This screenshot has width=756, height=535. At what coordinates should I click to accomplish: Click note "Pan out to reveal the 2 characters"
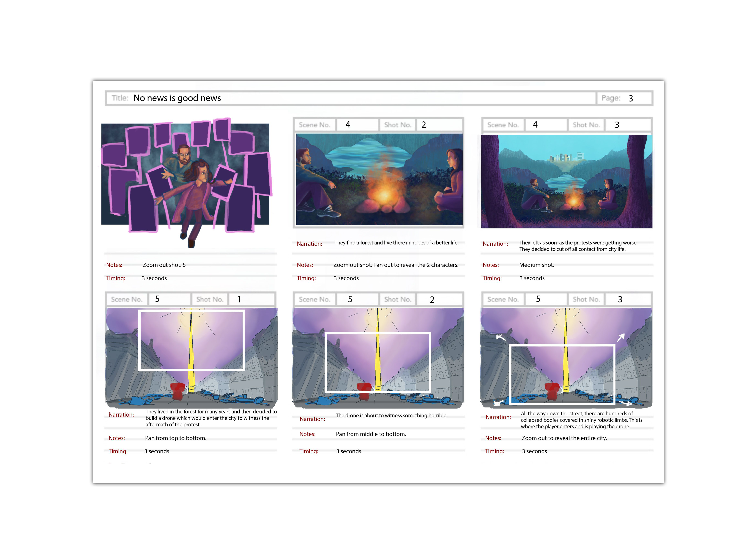(x=416, y=265)
